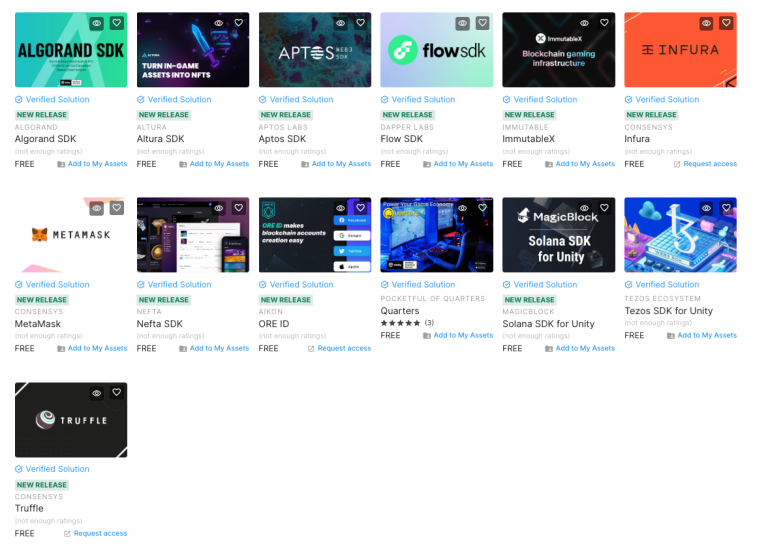The width and height of the screenshot is (768, 550).
Task: Open the Aptos Web3 SDK thumbnail
Action: 315,50
